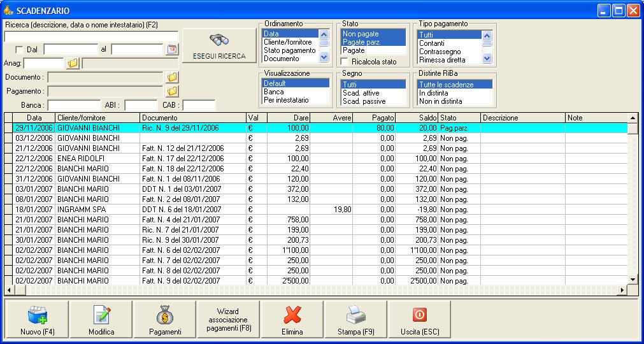This screenshot has height=344, width=644.
Task: Click the CAB input field
Action: click(x=199, y=105)
